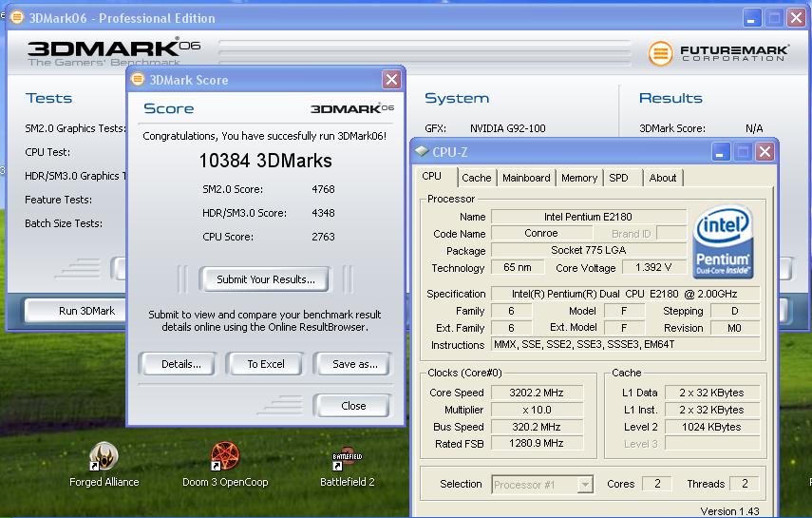This screenshot has height=518, width=812.
Task: Click the Feature Tests label
Action: pyautogui.click(x=58, y=200)
